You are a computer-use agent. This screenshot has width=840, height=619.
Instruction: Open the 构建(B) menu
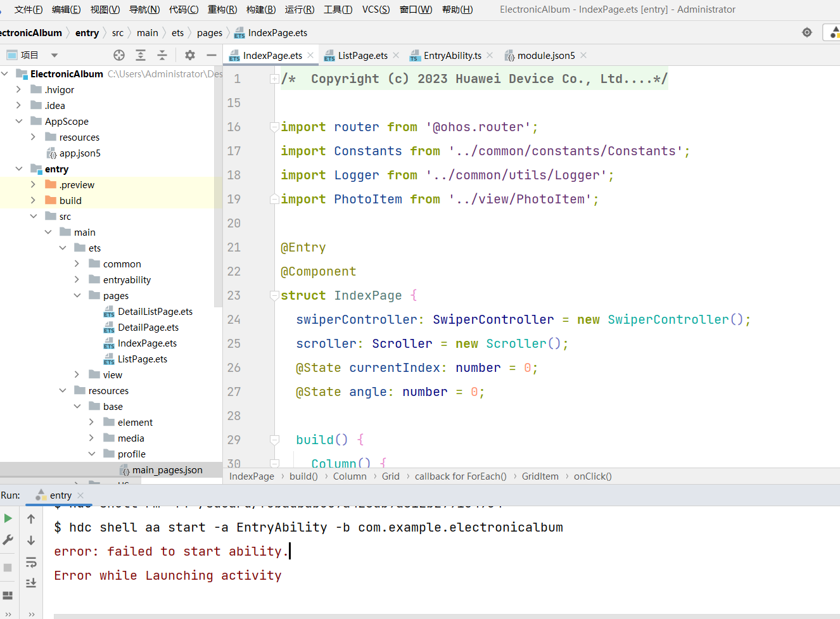coord(261,10)
